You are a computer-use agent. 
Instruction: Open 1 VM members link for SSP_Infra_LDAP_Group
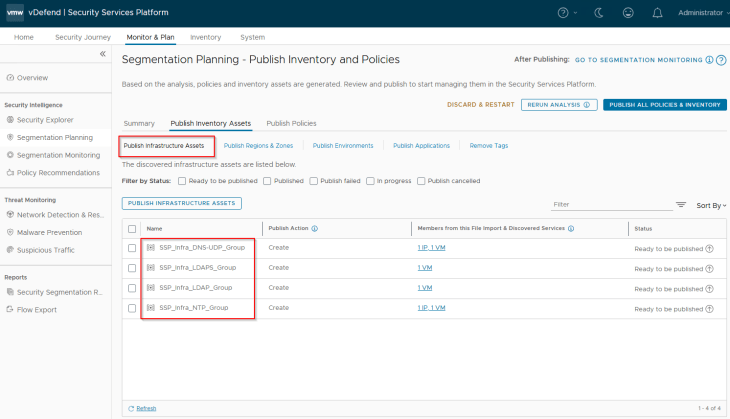pos(425,288)
